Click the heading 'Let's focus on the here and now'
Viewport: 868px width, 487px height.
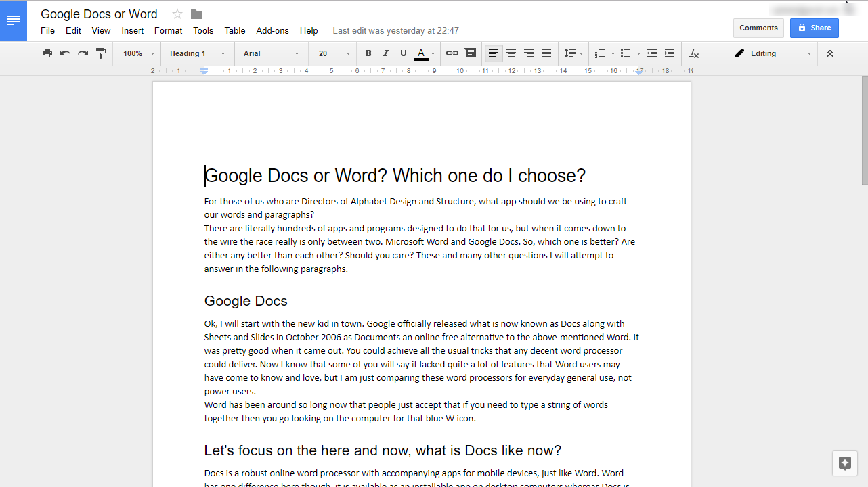(x=383, y=450)
